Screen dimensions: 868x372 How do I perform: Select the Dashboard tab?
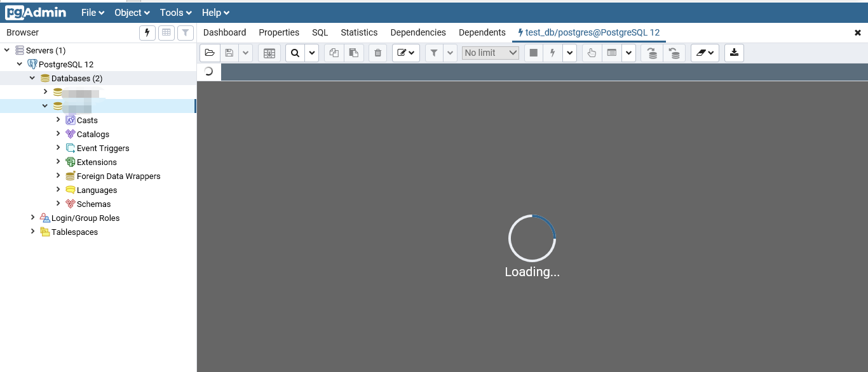224,32
